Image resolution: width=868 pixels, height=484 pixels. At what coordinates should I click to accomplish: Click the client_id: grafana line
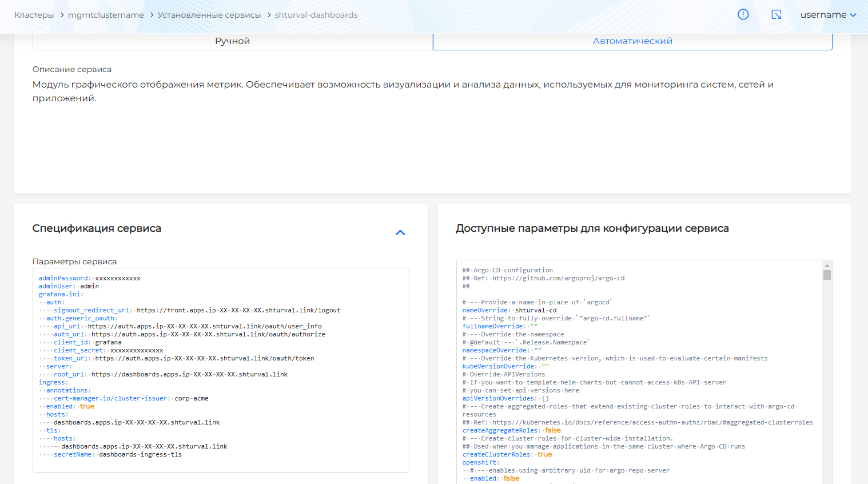(87, 342)
